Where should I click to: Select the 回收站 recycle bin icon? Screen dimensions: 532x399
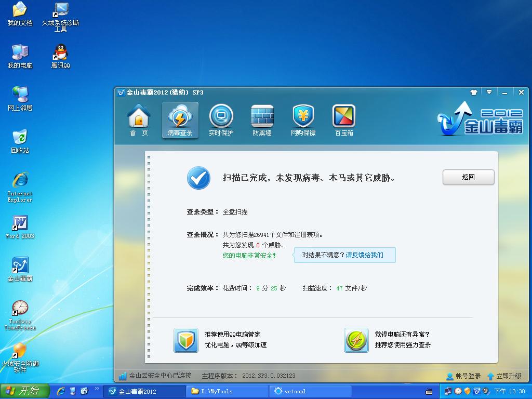click(x=20, y=141)
